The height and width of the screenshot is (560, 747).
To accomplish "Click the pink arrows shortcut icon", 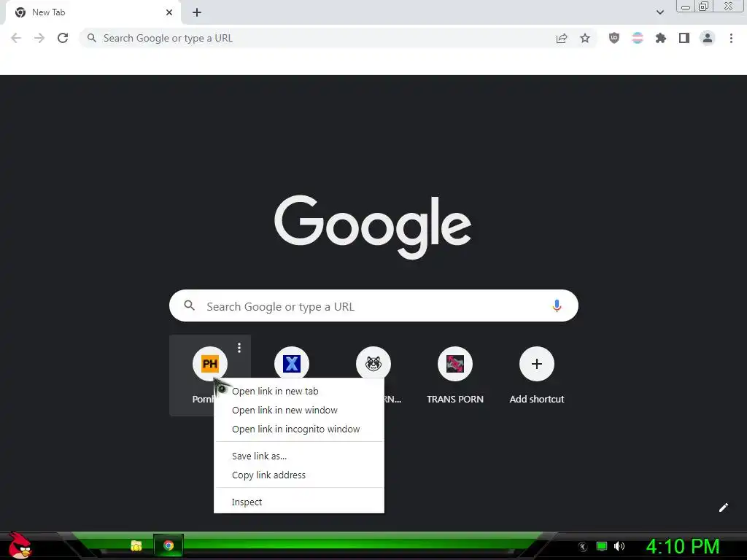I will pyautogui.click(x=455, y=364).
